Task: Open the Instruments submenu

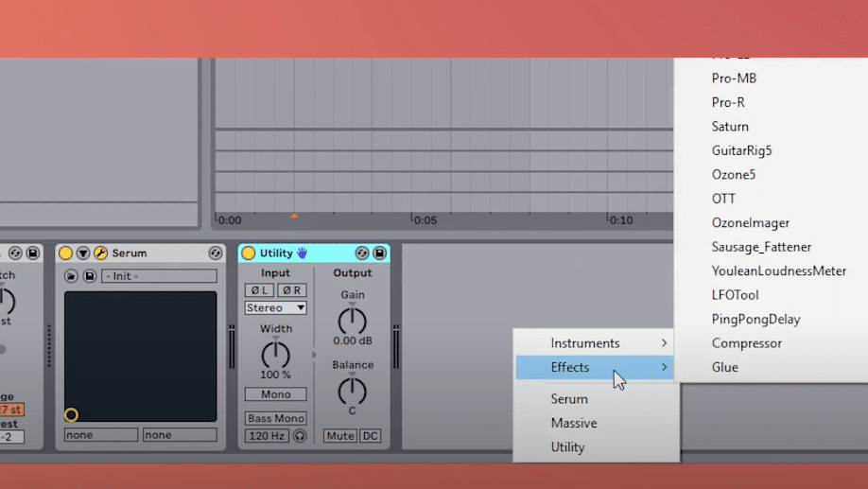Action: [x=595, y=343]
